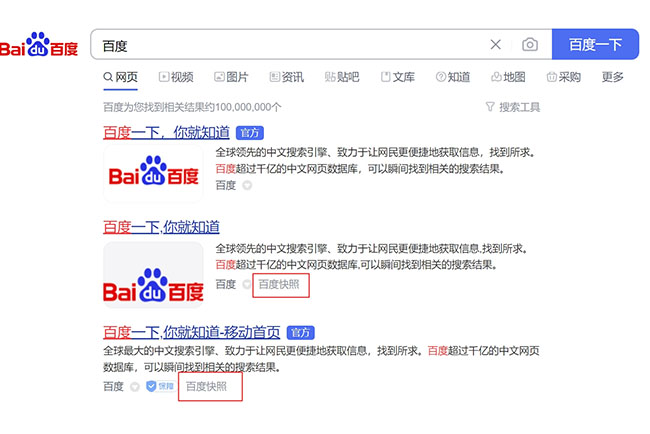Click the 百度 source text in second result
Image resolution: width=650 pixels, height=434 pixels.
(226, 284)
